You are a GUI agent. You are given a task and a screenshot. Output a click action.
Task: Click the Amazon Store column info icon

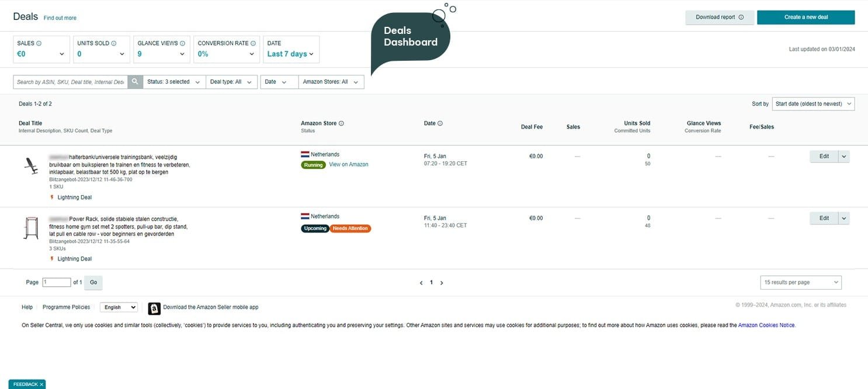341,123
